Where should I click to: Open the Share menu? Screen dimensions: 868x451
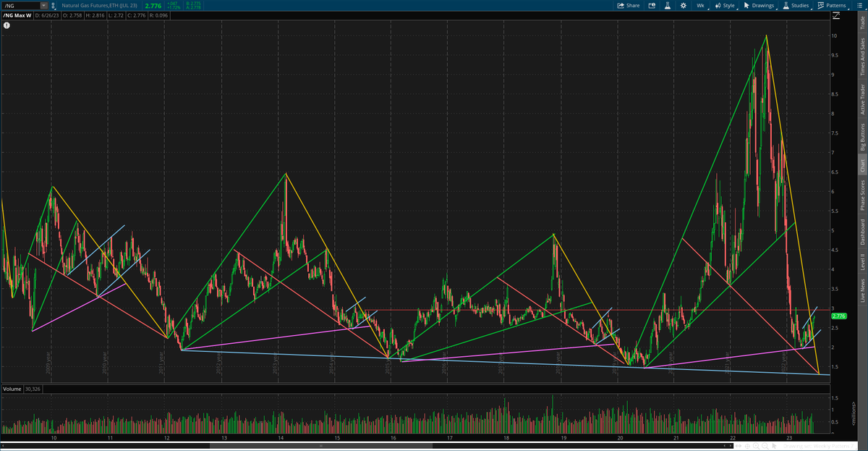(629, 6)
